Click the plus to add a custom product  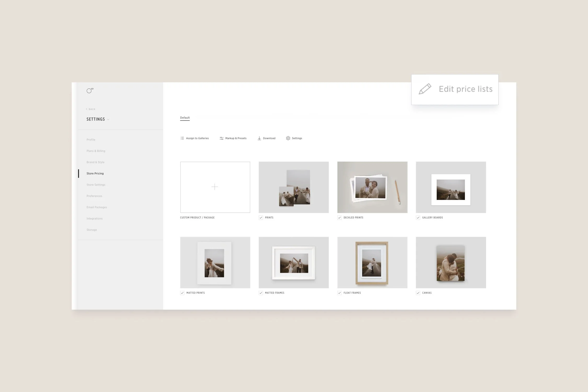[x=215, y=187]
